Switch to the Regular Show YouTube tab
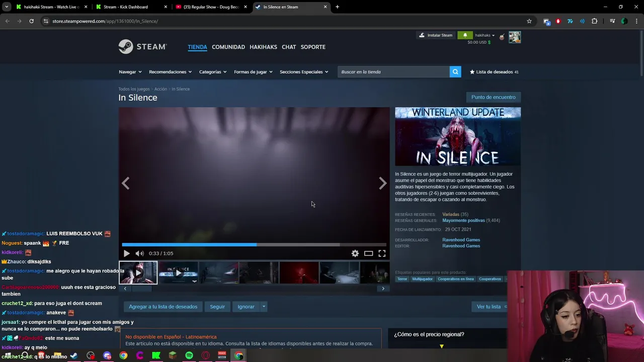The height and width of the screenshot is (362, 644). click(210, 7)
